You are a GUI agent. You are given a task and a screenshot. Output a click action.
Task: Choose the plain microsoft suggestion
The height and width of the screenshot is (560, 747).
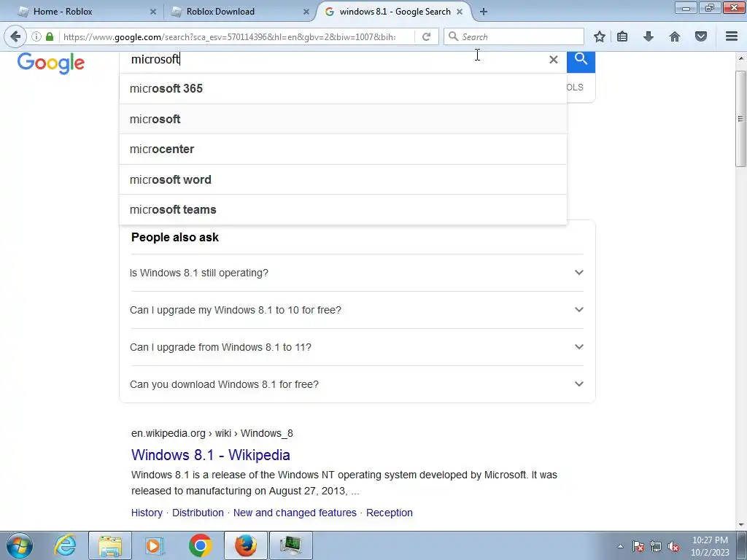click(x=343, y=119)
